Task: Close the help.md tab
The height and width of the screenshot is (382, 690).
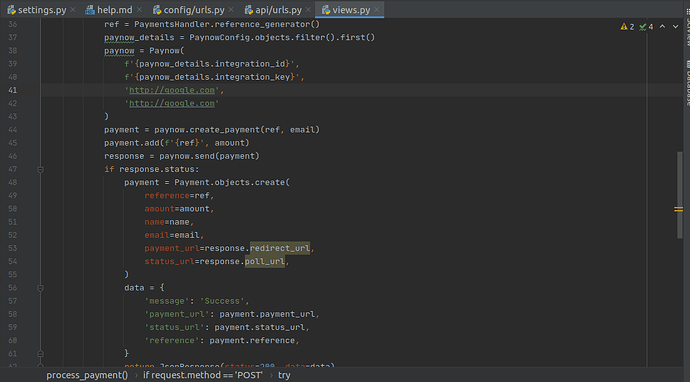Action: pyautogui.click(x=139, y=9)
